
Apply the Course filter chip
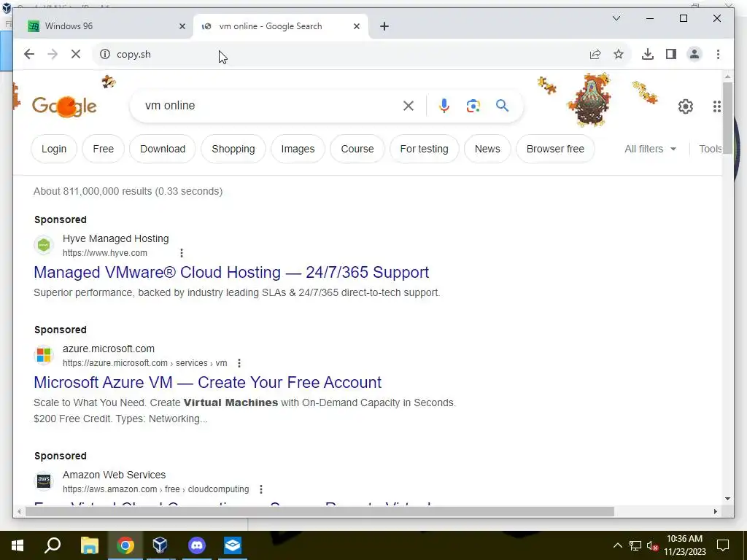tap(357, 149)
